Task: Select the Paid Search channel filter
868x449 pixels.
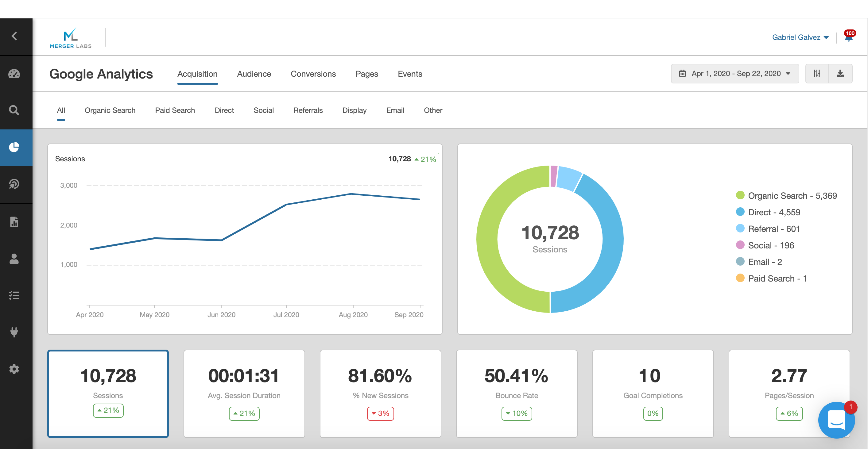Action: 175,110
